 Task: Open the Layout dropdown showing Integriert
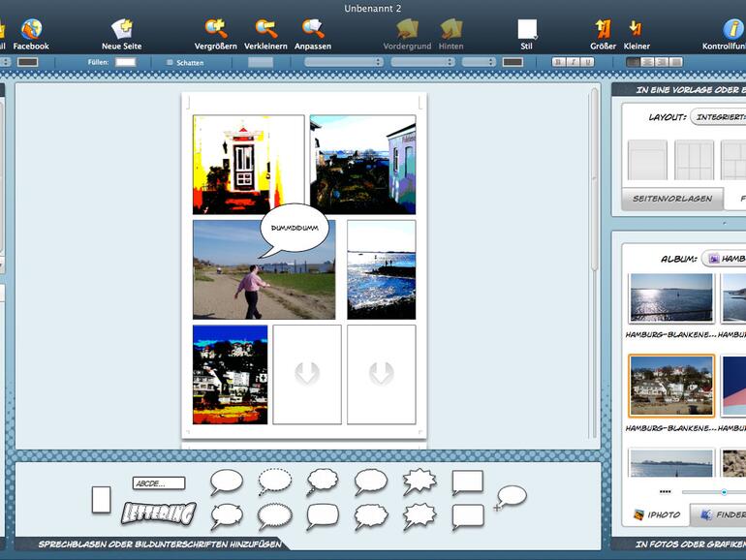click(x=717, y=117)
